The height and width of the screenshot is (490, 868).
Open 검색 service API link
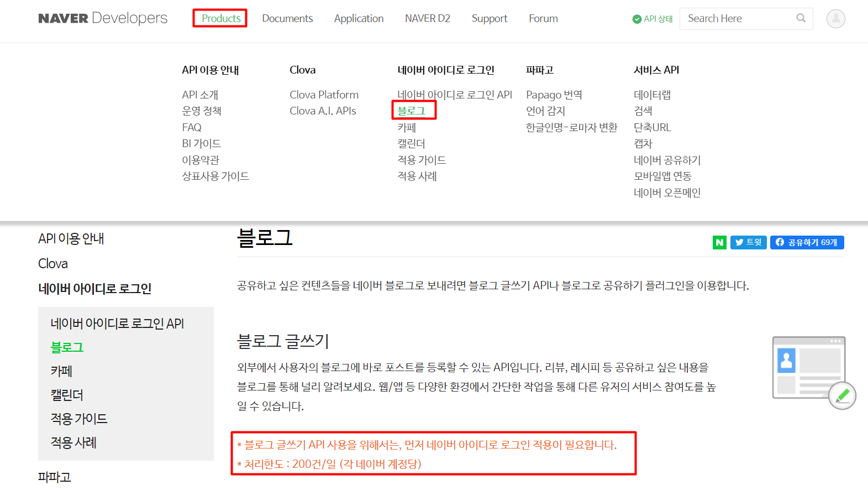click(x=643, y=111)
